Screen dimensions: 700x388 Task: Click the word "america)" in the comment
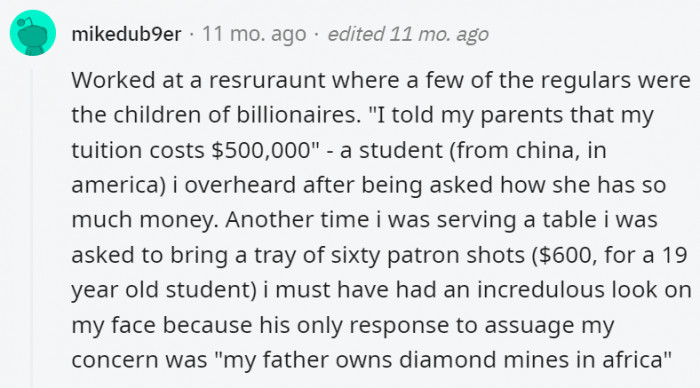[119, 185]
